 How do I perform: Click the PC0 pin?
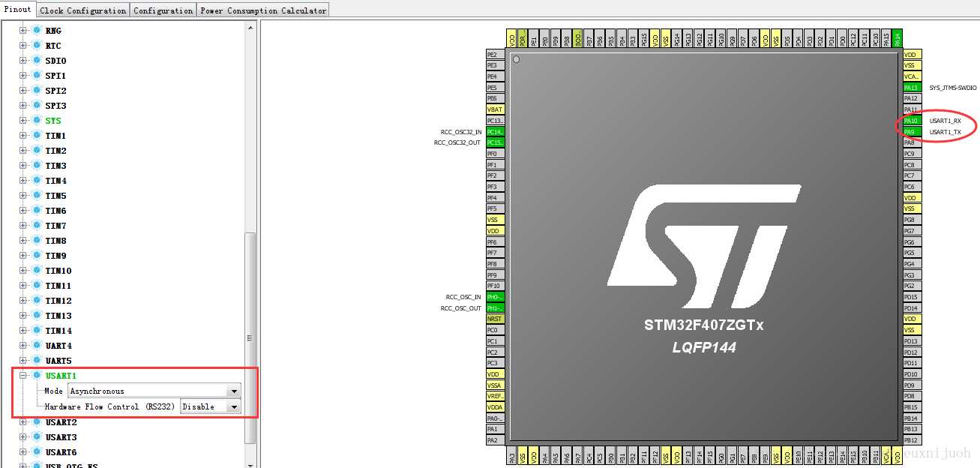pos(496,330)
